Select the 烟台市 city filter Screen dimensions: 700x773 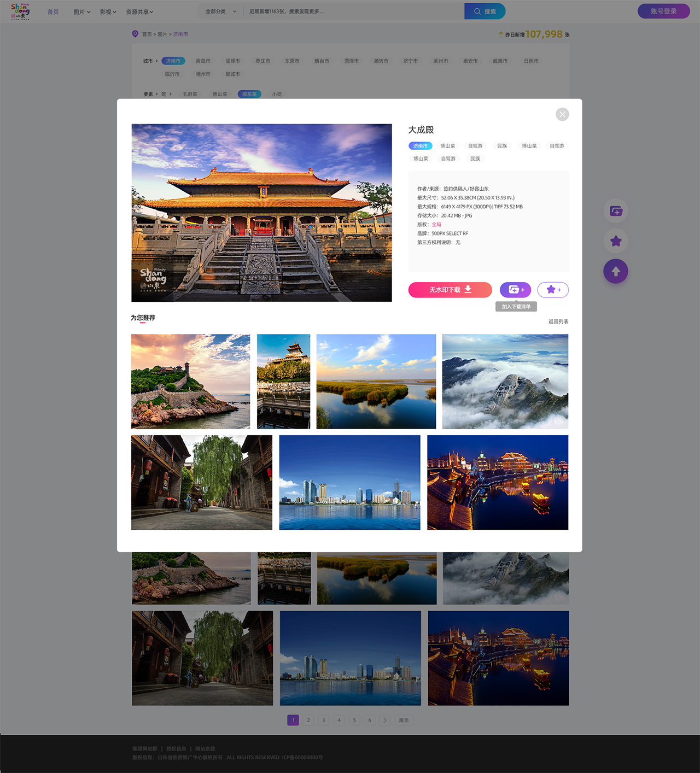click(322, 61)
